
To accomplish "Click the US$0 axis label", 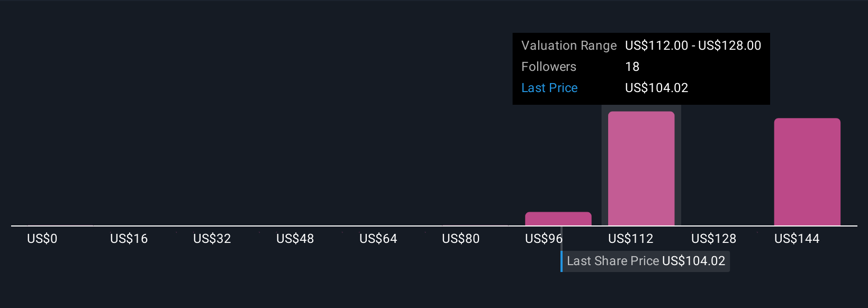I will coord(42,239).
